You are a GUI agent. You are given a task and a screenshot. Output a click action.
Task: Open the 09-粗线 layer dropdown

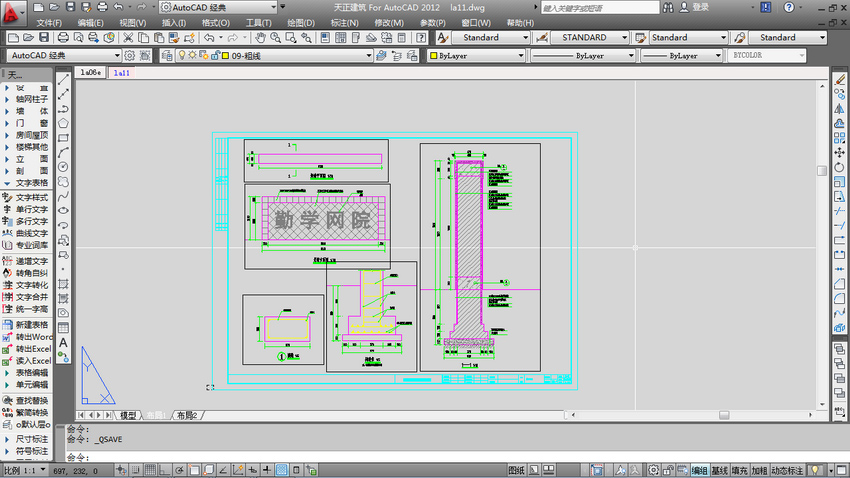pos(274,55)
